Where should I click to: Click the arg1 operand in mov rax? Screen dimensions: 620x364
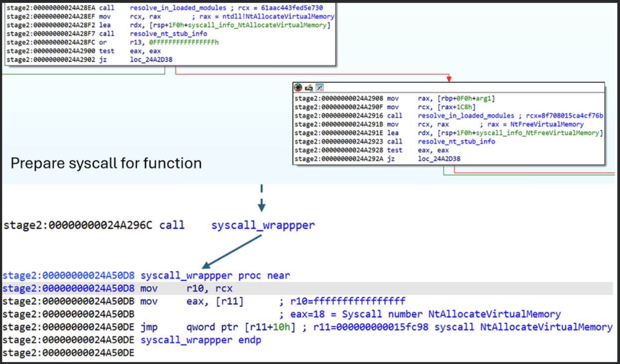[486, 99]
